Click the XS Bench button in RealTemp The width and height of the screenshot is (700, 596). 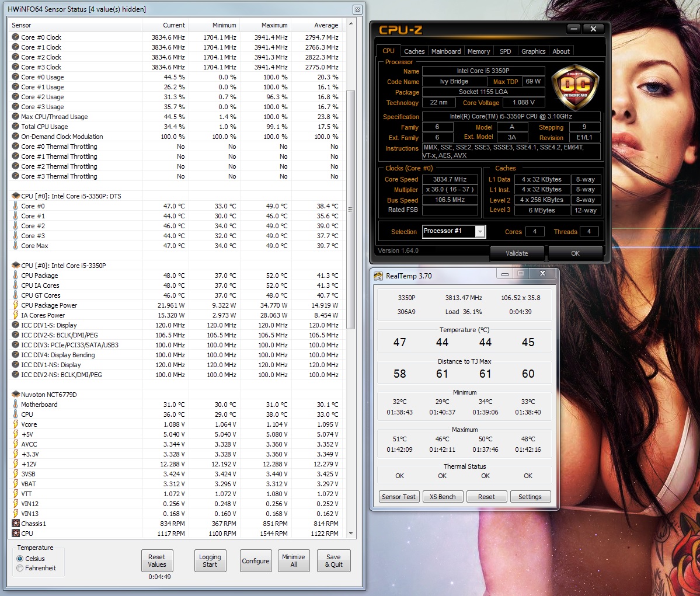(443, 496)
